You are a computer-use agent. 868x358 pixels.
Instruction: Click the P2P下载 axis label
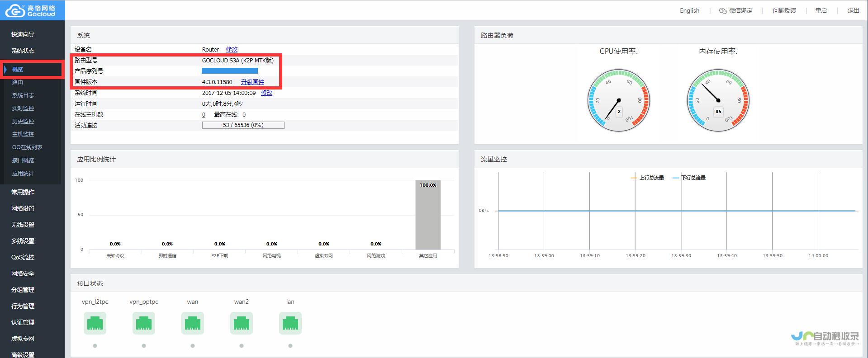[x=220, y=256]
